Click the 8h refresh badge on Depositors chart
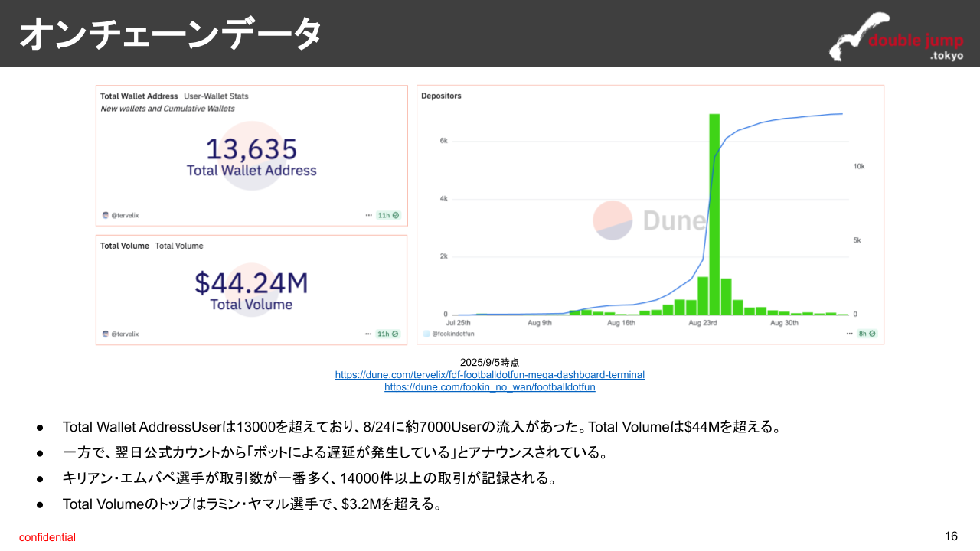Viewport: 980px width, 551px height. (867, 334)
